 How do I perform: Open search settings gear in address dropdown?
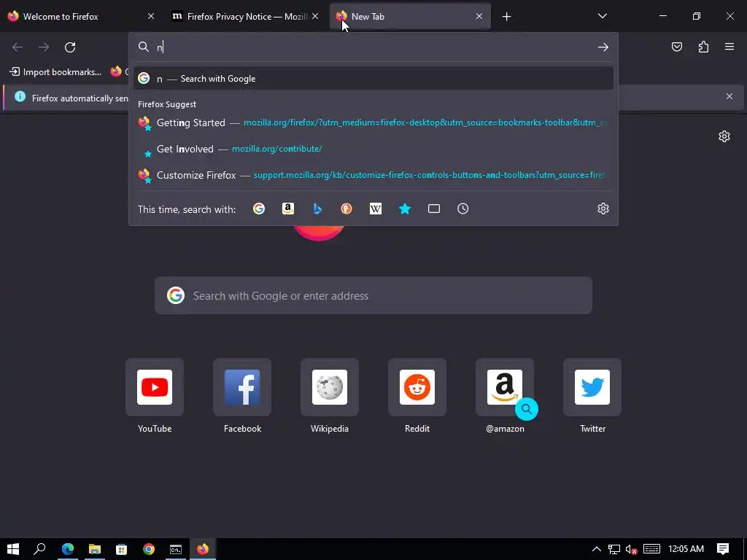[x=603, y=209]
